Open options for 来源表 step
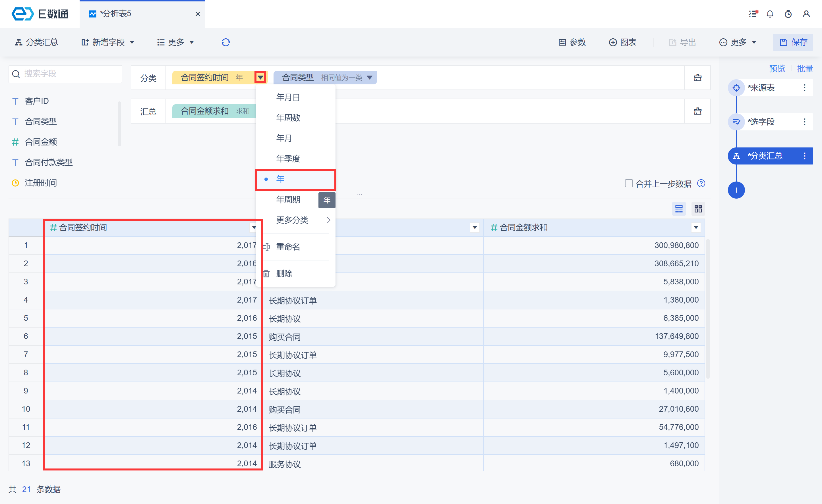The image size is (822, 504). point(804,88)
